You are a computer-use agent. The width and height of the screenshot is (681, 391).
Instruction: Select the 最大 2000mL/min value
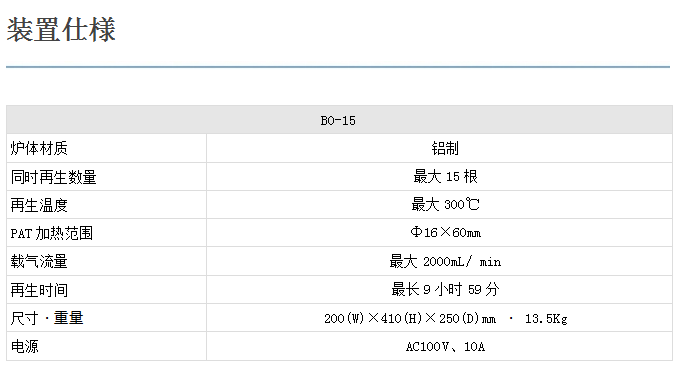445,262
